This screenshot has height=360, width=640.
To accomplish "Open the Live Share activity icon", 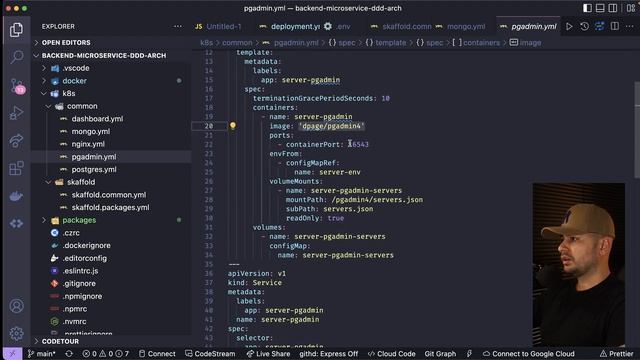I will (x=16, y=140).
